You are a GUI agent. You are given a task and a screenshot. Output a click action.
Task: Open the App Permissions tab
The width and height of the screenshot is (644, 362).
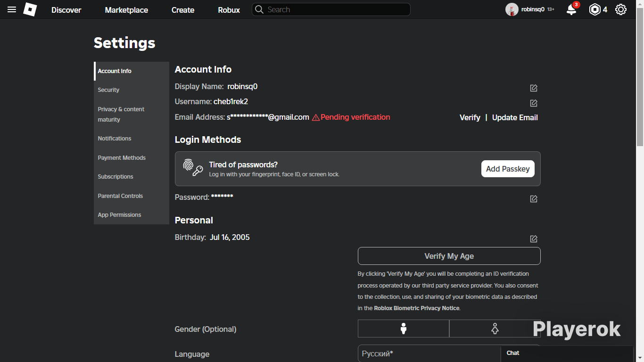tap(132, 215)
